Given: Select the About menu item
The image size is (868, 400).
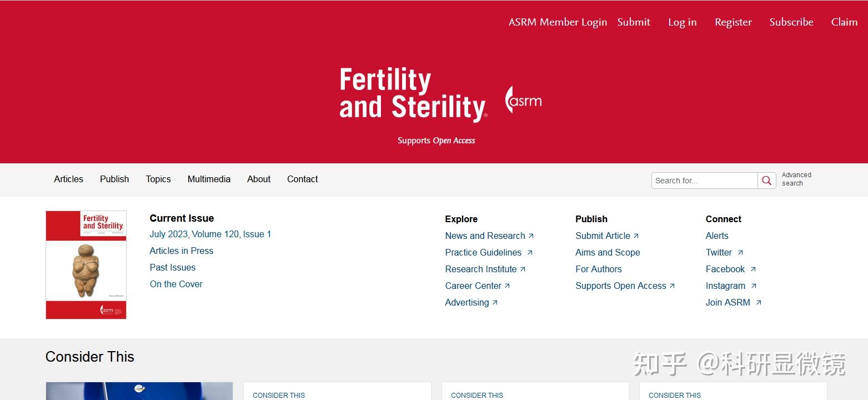Looking at the screenshot, I should point(259,179).
